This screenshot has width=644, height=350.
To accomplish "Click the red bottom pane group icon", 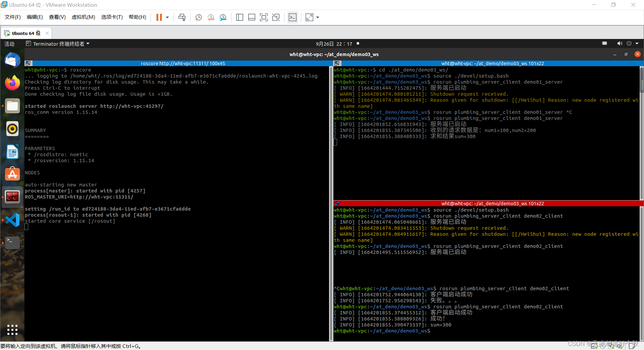I will coord(337,203).
